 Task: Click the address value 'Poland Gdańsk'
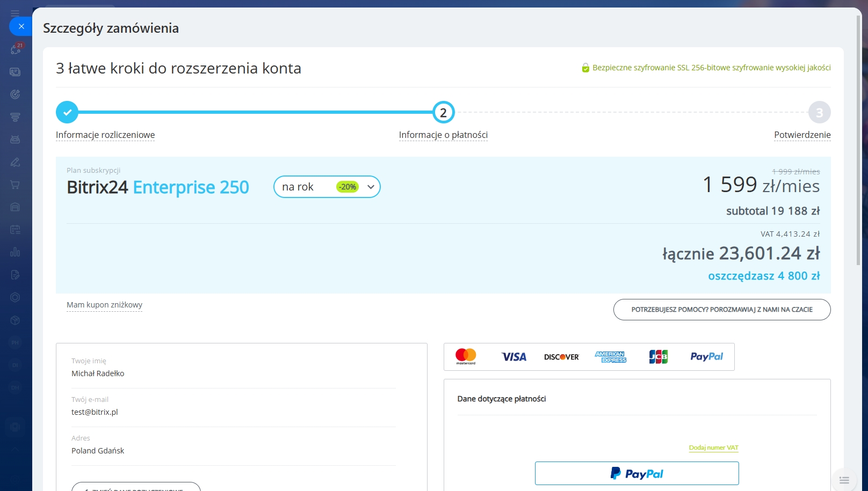click(98, 451)
